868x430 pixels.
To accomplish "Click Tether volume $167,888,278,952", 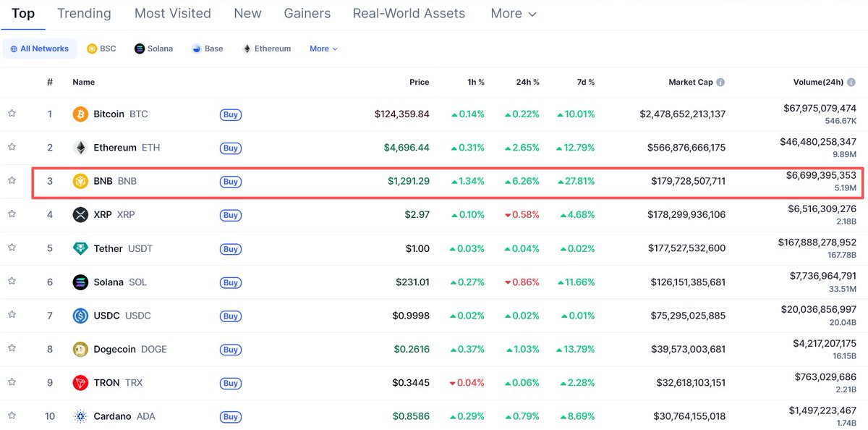I will pyautogui.click(x=817, y=243).
